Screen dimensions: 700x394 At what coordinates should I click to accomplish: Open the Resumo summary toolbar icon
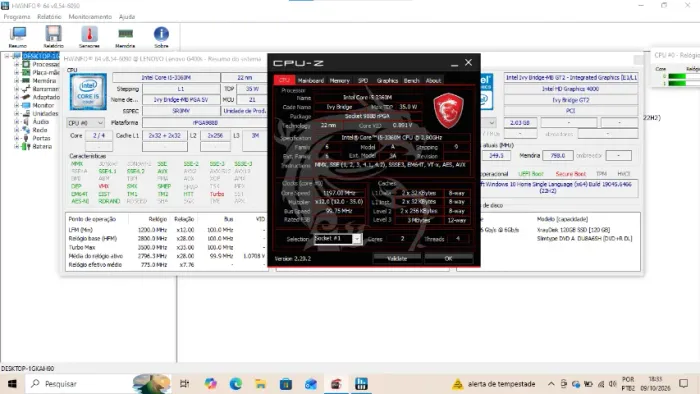pos(18,37)
